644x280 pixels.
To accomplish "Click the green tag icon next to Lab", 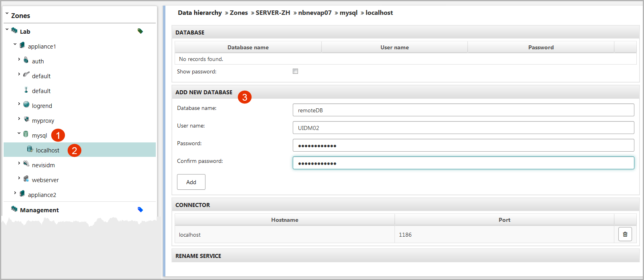I will click(140, 31).
